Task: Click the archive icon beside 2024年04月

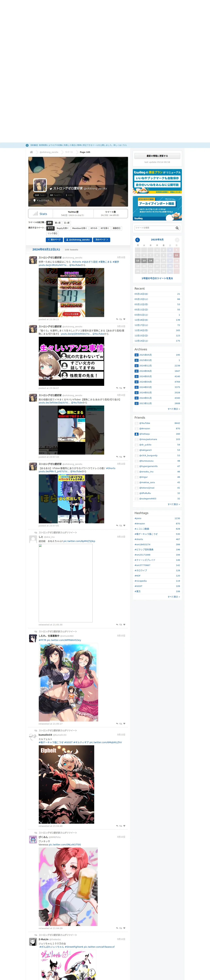Action: pyautogui.click(x=136, y=382)
